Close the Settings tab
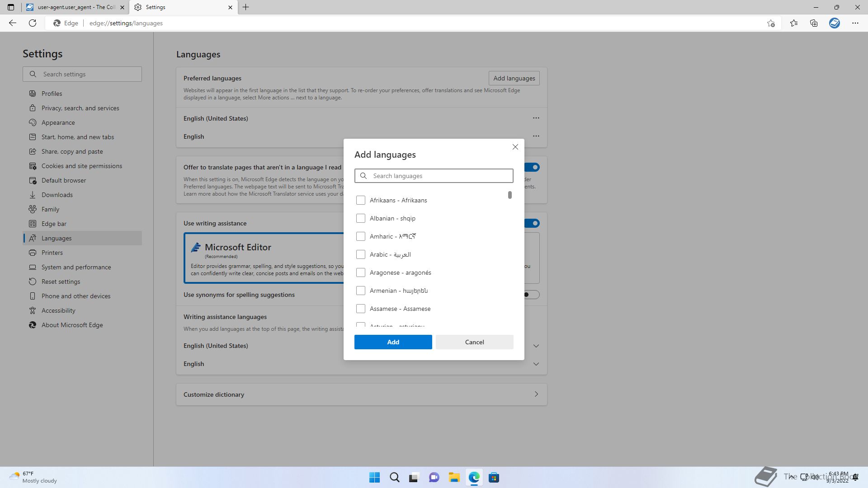 (230, 7)
